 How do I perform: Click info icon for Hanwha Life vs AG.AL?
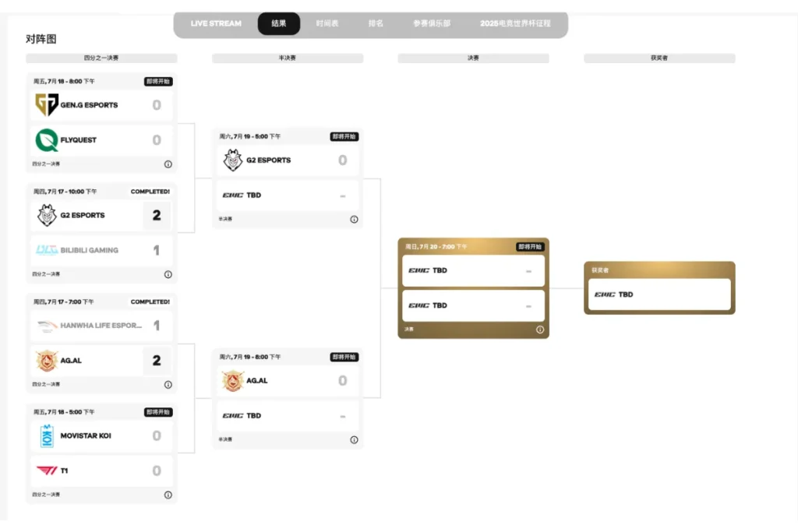click(168, 385)
